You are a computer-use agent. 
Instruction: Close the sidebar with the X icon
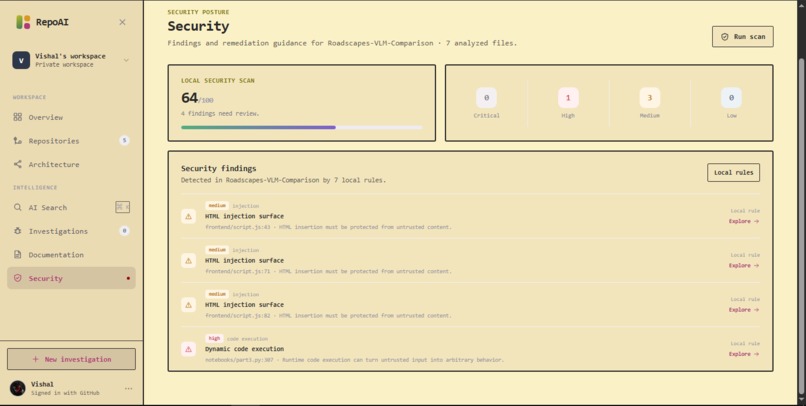122,22
